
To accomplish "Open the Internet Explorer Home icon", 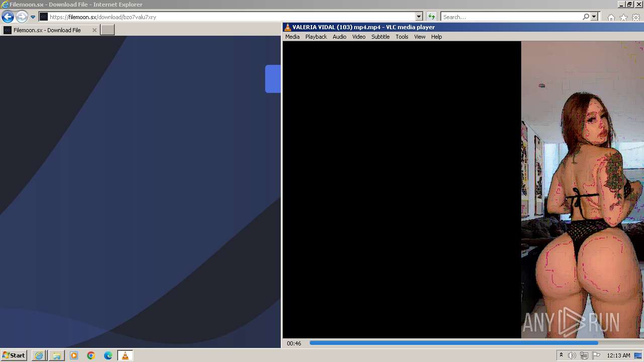I will (x=611, y=18).
